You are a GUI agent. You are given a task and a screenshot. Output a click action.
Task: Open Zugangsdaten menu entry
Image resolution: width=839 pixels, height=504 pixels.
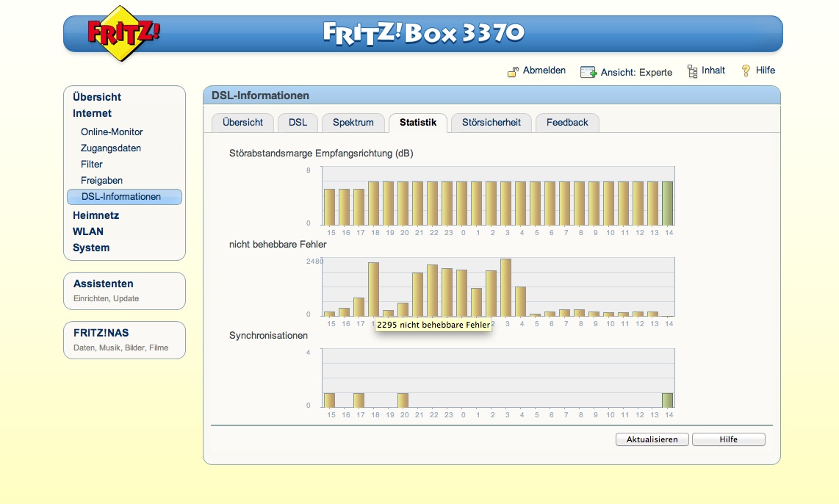111,148
